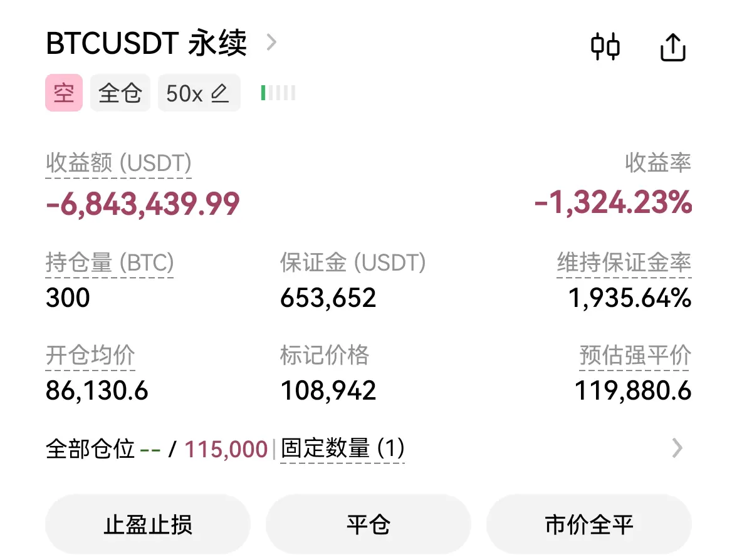Click the 市价全平 market close-all button

tap(589, 524)
